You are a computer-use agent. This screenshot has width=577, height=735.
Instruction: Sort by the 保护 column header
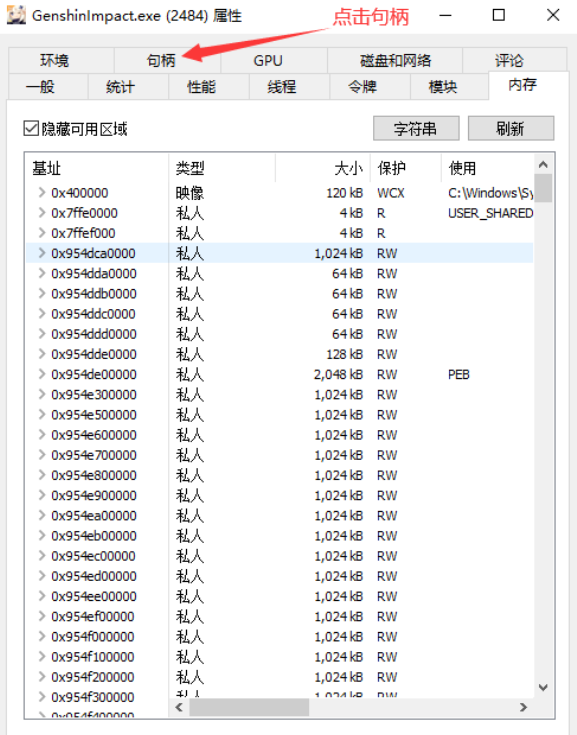click(x=406, y=168)
